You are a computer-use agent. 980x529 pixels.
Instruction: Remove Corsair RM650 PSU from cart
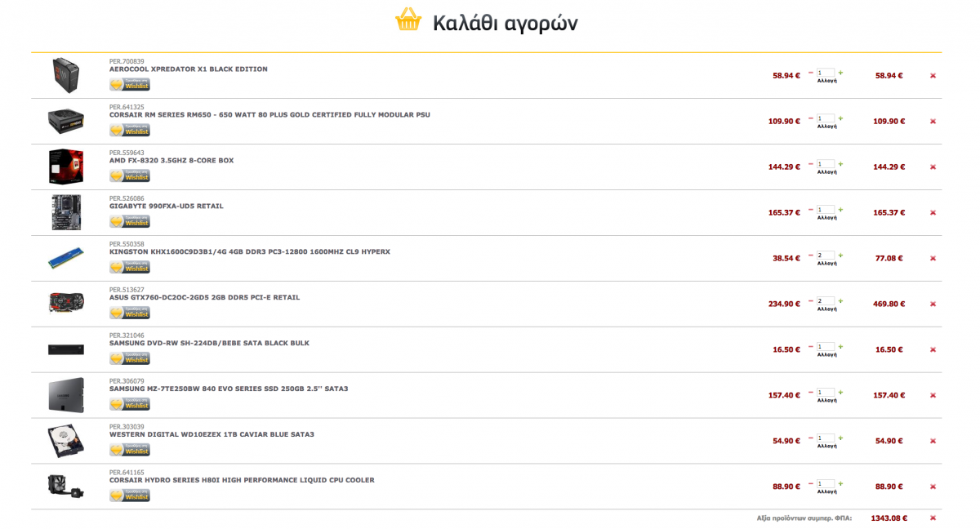(933, 122)
